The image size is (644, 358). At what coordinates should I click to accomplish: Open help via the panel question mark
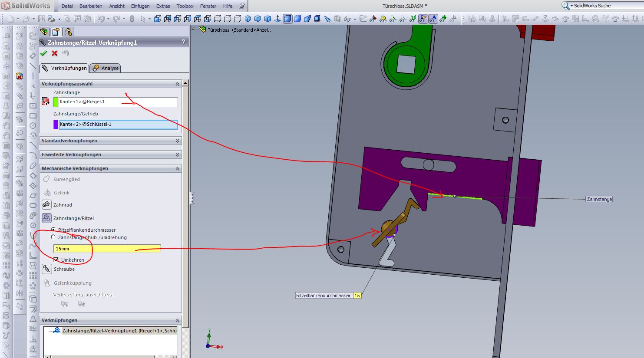coord(183,42)
